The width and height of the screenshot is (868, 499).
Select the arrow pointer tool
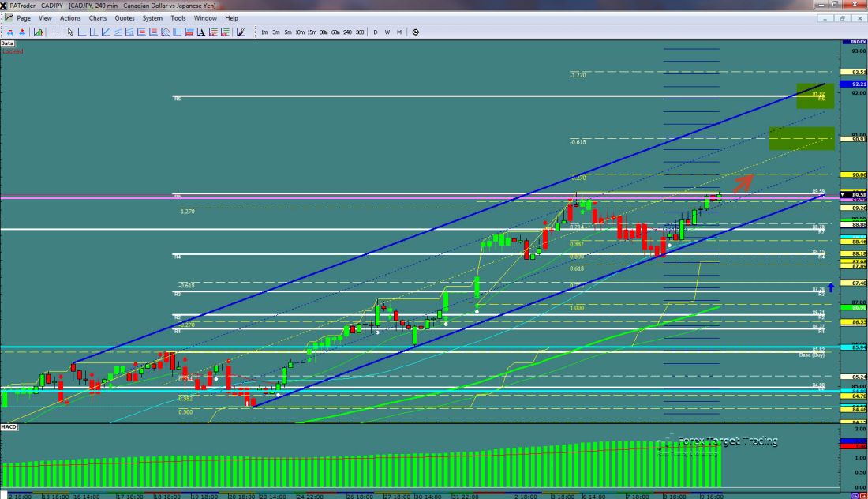[x=70, y=32]
